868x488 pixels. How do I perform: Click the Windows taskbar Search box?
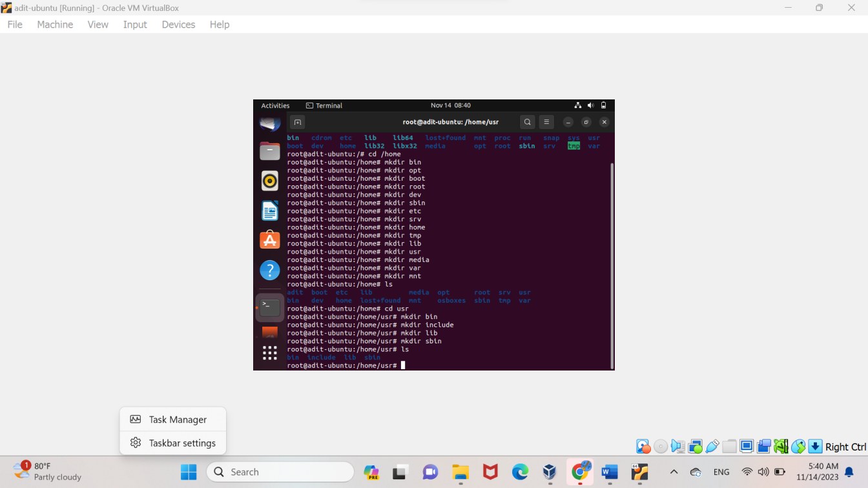click(280, 473)
